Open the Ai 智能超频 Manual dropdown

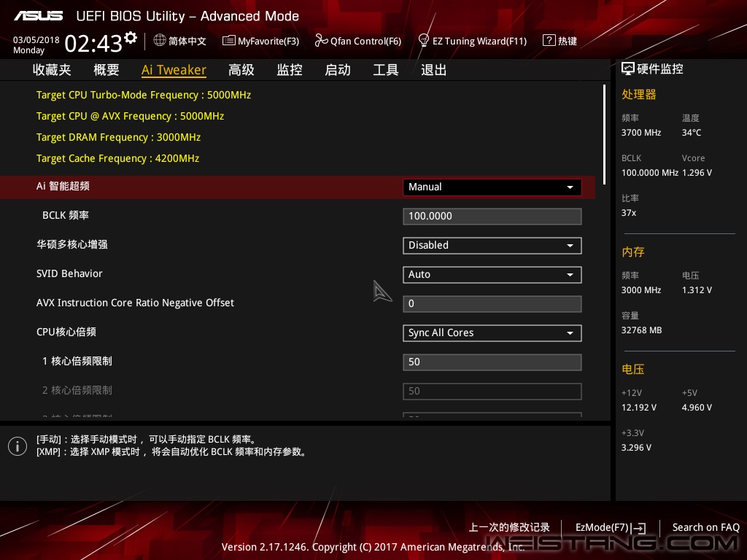coord(492,187)
